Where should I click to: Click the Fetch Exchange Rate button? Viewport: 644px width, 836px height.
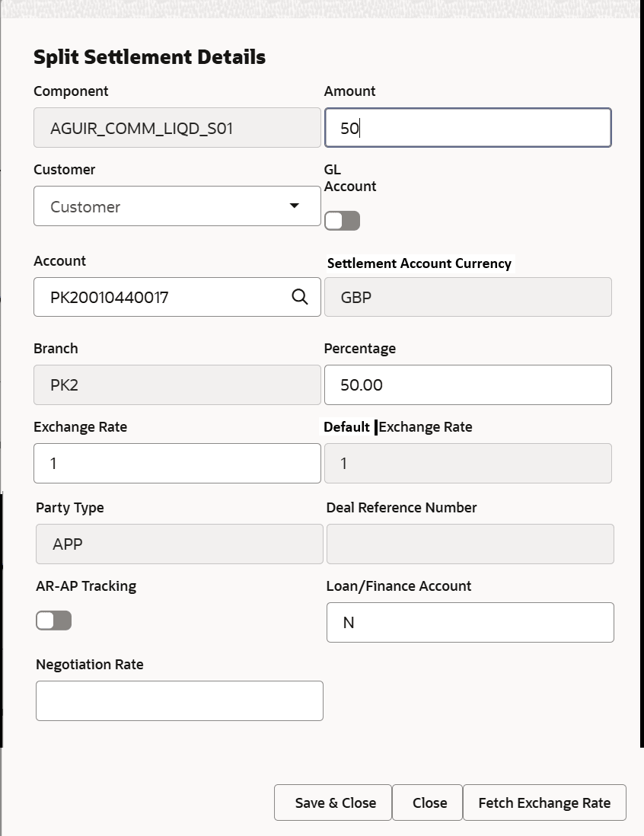coord(544,802)
